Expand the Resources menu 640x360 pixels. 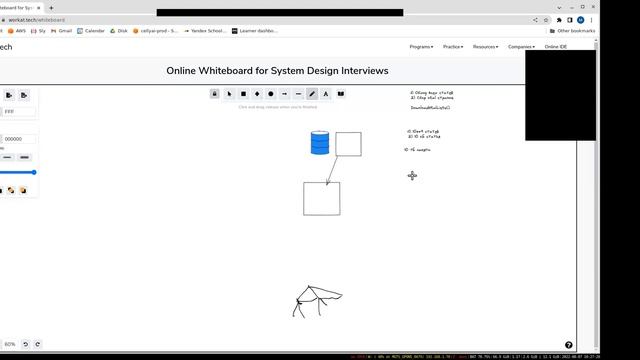[x=485, y=47]
